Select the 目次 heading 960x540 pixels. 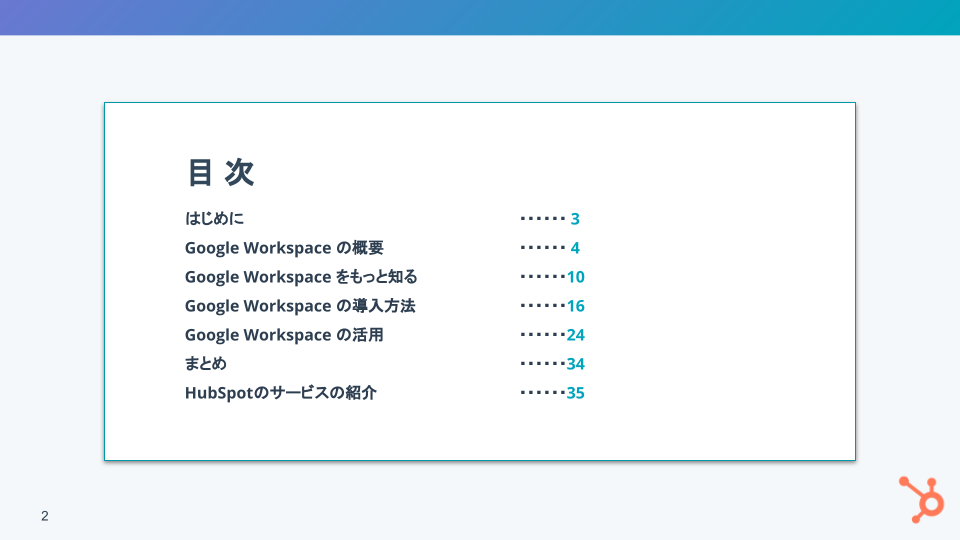click(220, 172)
